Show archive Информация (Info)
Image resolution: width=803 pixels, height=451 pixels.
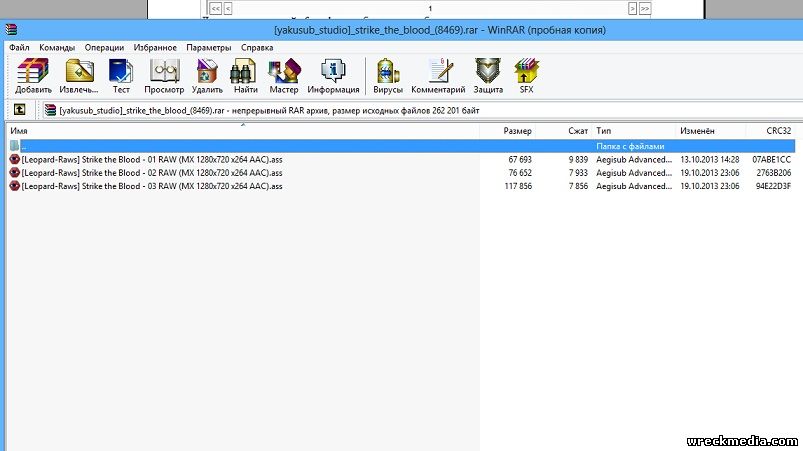click(333, 75)
